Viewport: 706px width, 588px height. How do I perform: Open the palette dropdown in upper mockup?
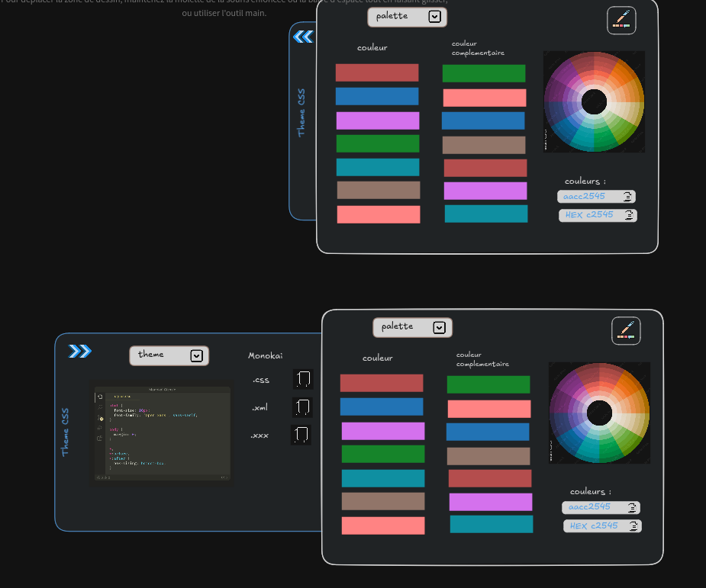click(x=434, y=17)
